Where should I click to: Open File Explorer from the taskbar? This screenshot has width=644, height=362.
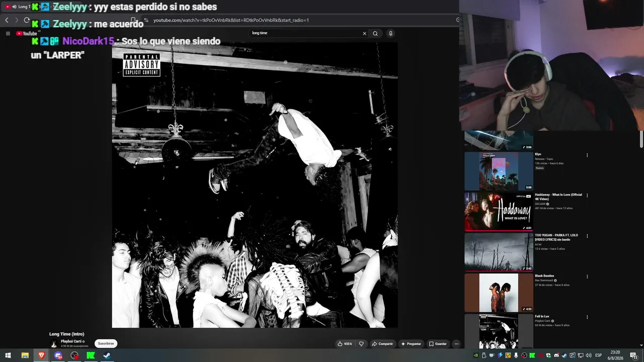[x=25, y=355]
